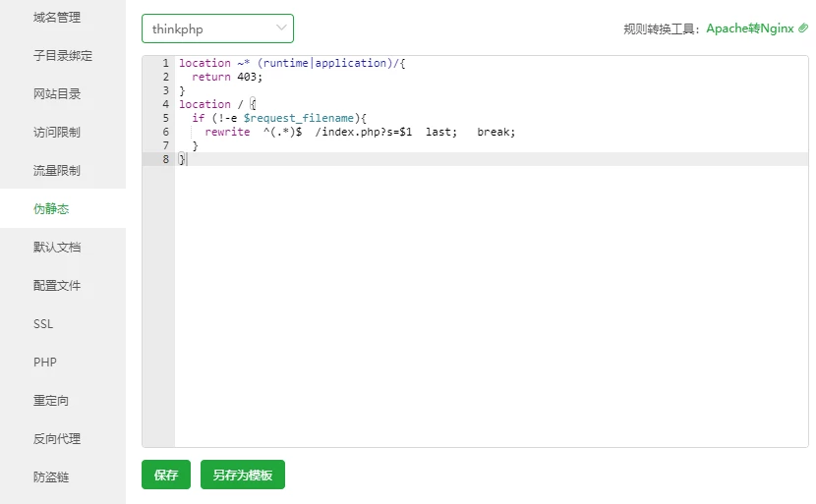Click line number 4 in editor gutter
816x504 pixels.
pyautogui.click(x=165, y=104)
